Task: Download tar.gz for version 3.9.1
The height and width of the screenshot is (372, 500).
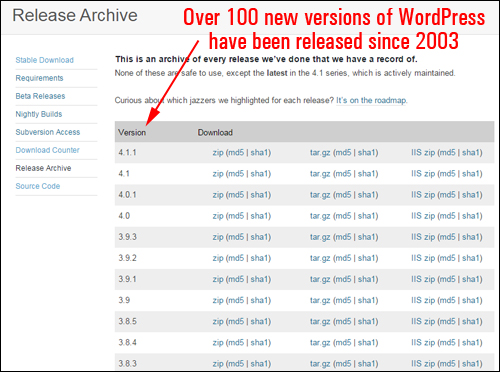Action: (320, 279)
